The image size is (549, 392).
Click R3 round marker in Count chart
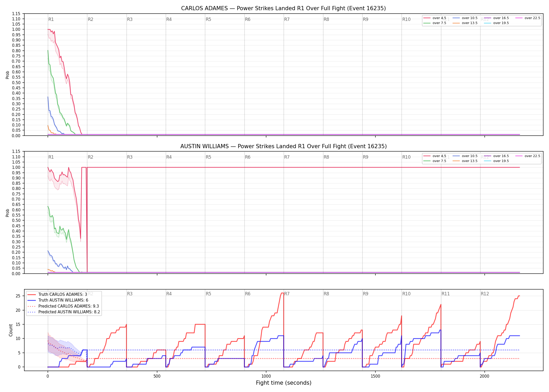click(x=130, y=294)
